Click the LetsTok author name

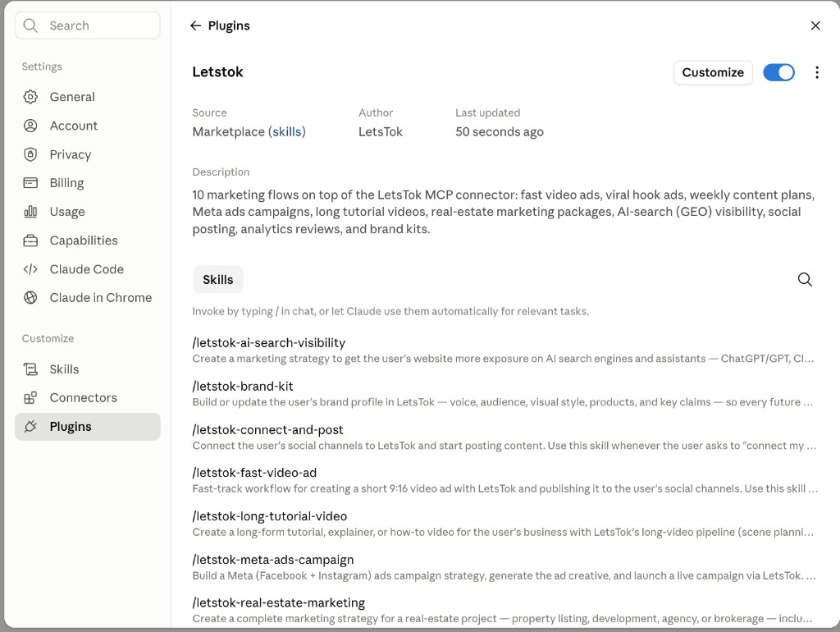coord(381,132)
